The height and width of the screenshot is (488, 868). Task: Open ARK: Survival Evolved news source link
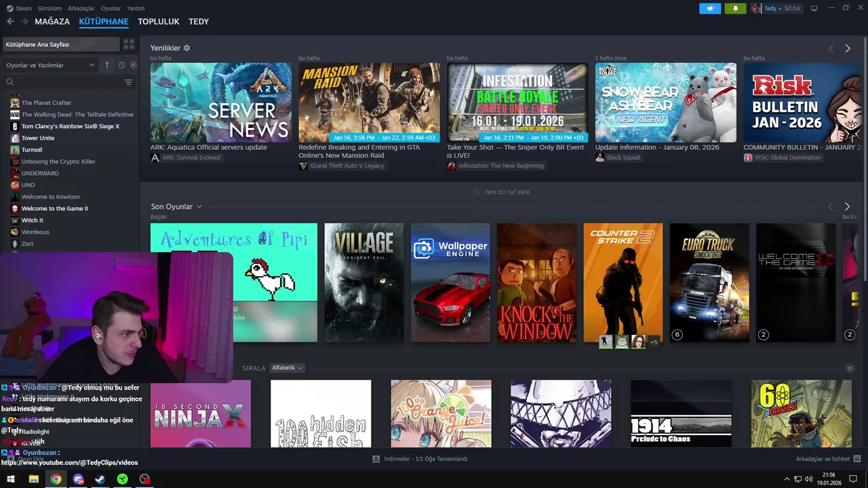point(190,157)
